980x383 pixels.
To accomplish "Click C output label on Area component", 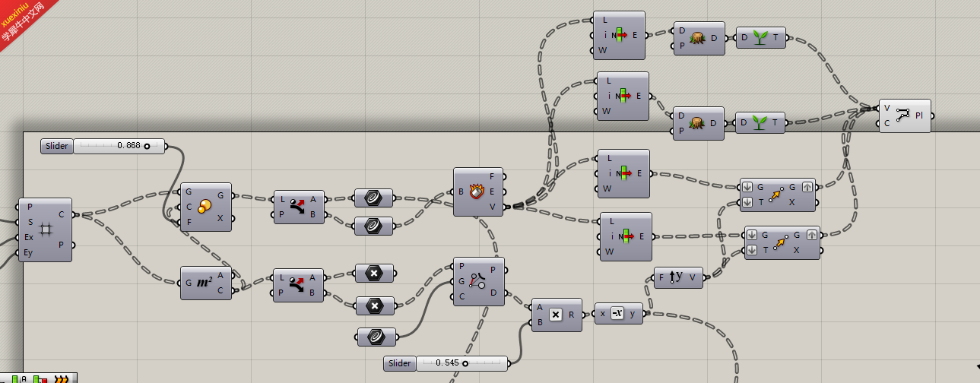I will click(220, 290).
